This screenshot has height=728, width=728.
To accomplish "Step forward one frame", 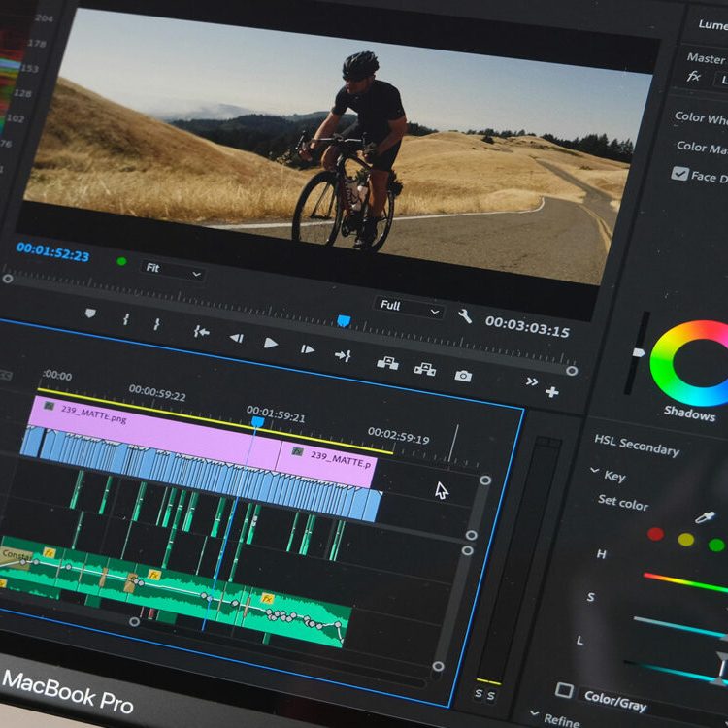I will (307, 348).
